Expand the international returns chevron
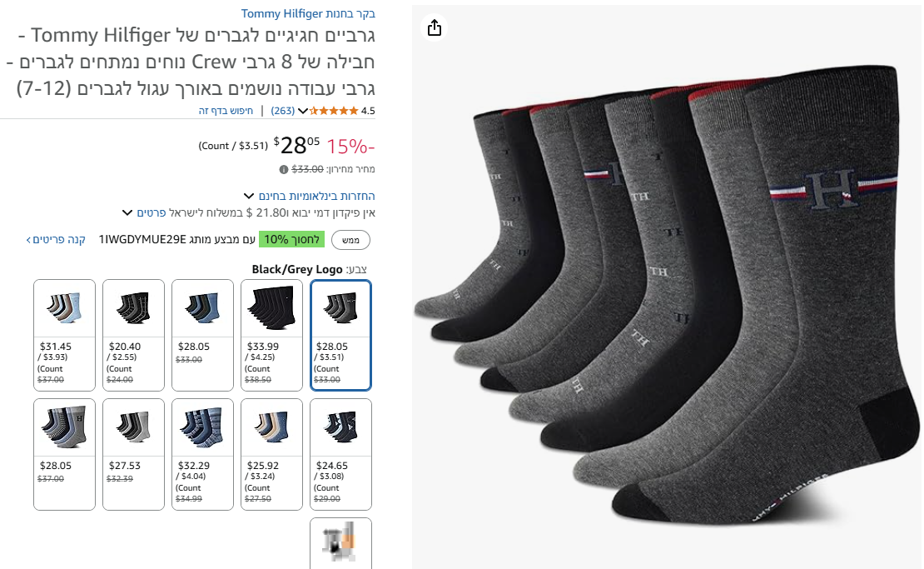The width and height of the screenshot is (924, 569). (249, 196)
